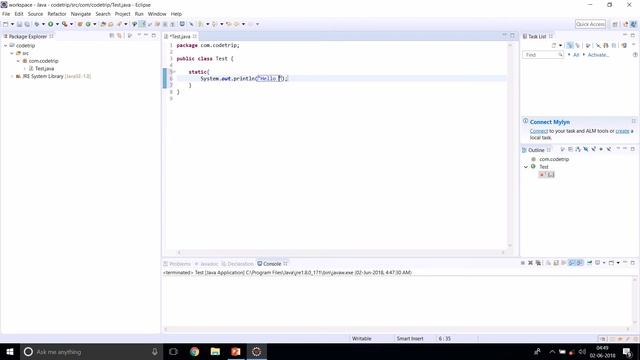Click the Connect link in Mylyn panel
Viewport: 640px width, 360px height.
pos(539,131)
